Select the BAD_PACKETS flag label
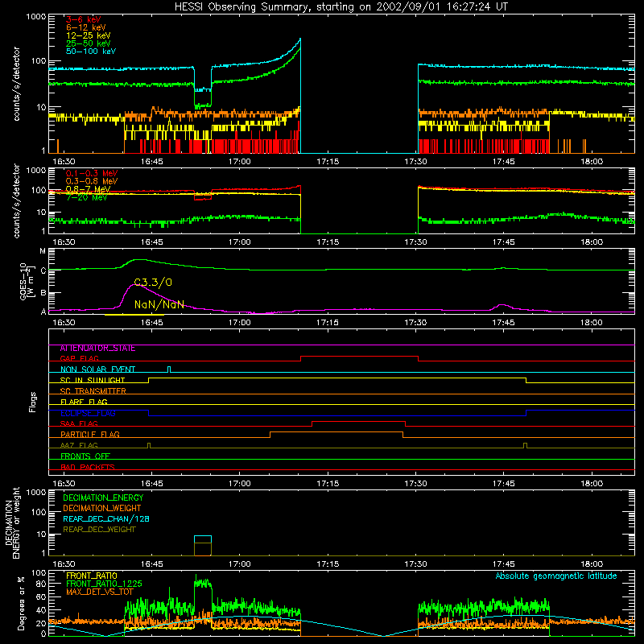The width and height of the screenshot is (644, 644). point(88,467)
